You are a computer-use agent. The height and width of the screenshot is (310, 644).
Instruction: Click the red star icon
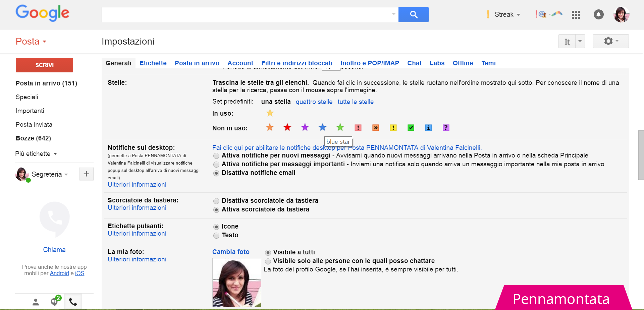click(287, 128)
